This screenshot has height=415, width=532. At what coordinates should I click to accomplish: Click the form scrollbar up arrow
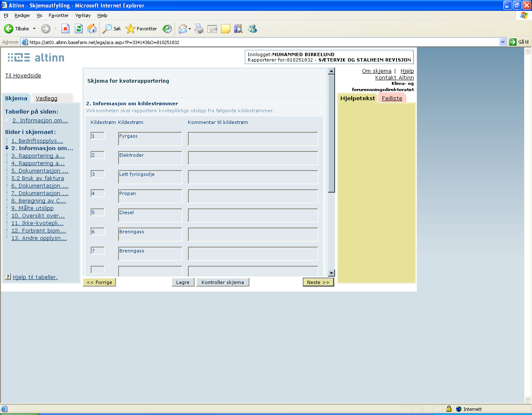pyautogui.click(x=331, y=71)
